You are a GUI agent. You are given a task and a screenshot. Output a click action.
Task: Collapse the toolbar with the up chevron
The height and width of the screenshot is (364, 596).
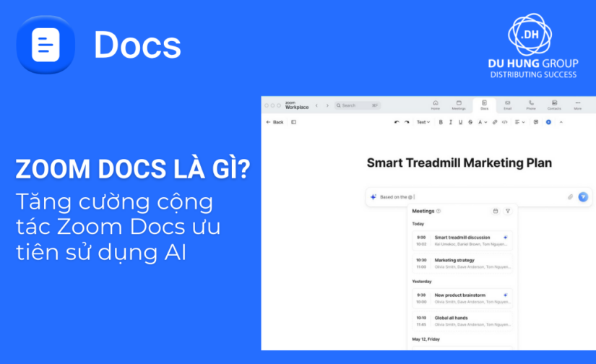(x=561, y=122)
